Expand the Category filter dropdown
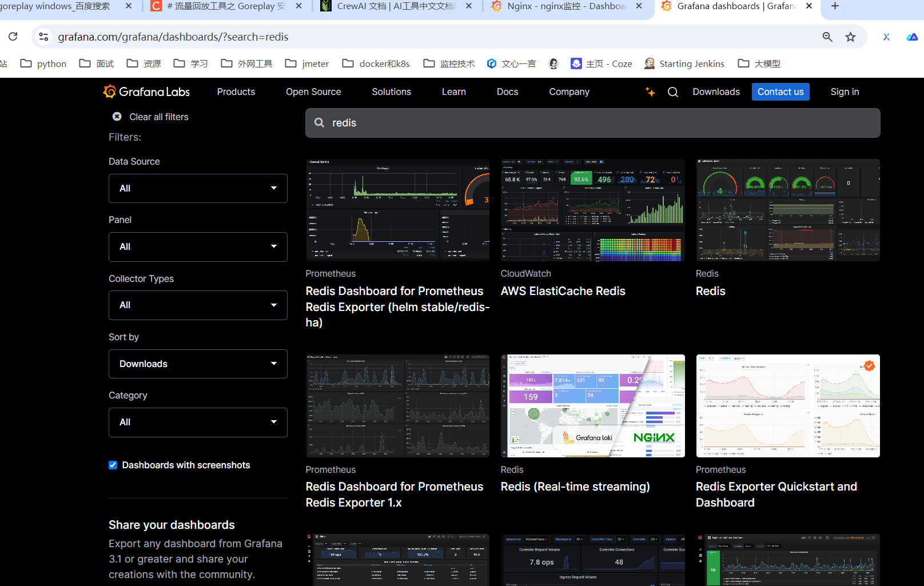This screenshot has width=924, height=586. [198, 422]
